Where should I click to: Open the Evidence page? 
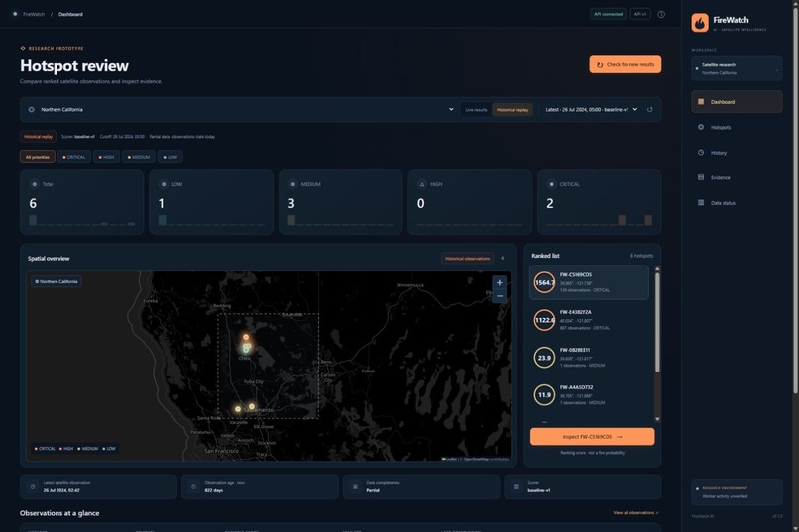coord(737,177)
